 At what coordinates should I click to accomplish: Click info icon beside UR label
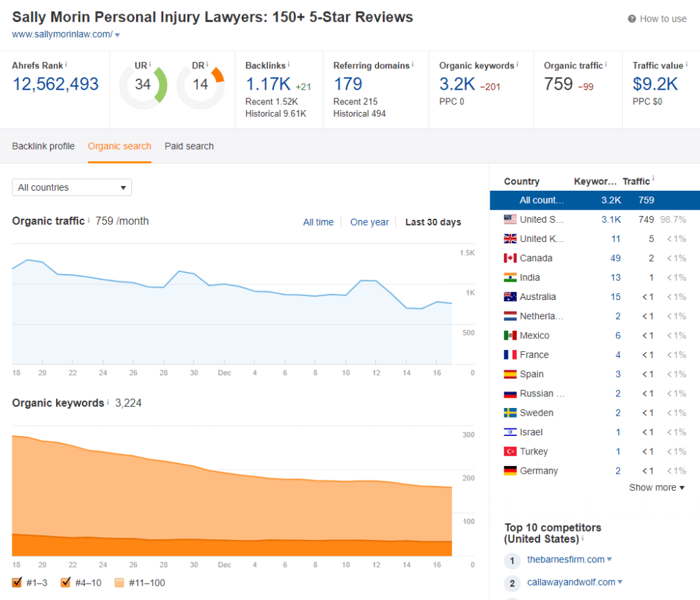click(x=150, y=64)
